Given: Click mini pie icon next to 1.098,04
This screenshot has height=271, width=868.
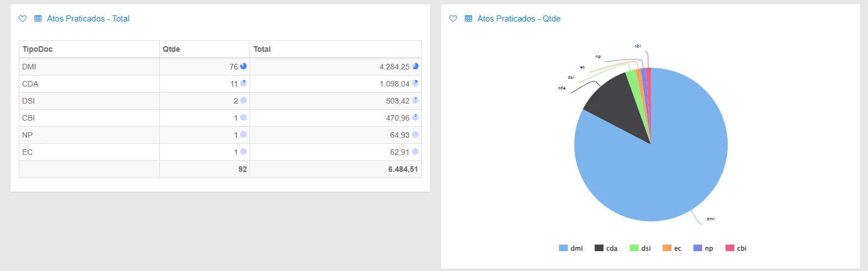Looking at the screenshot, I should point(415,83).
